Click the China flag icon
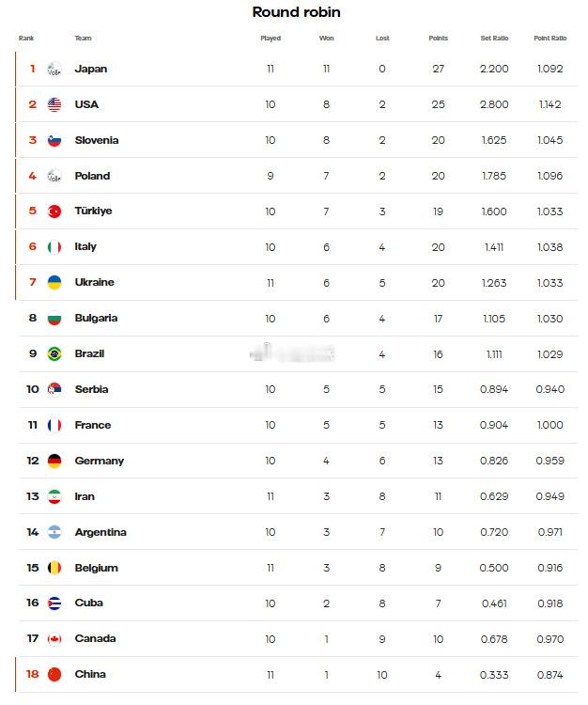Viewport: 588px width, 705px height. pyautogui.click(x=54, y=675)
